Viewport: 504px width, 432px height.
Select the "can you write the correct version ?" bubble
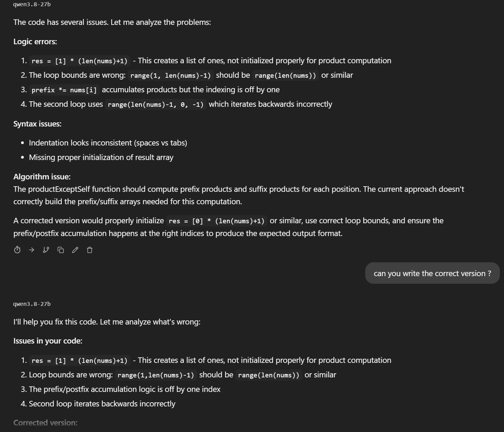point(432,273)
